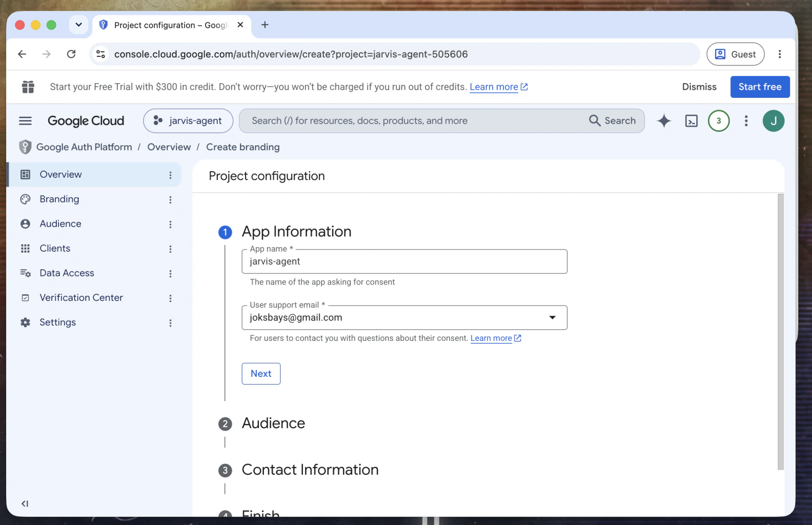812x525 pixels.
Task: Open the J account avatar
Action: pyautogui.click(x=773, y=121)
